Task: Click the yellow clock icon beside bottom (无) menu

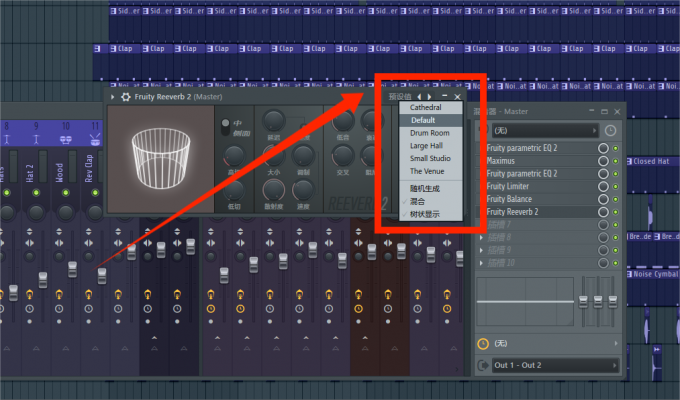Action: pos(483,344)
